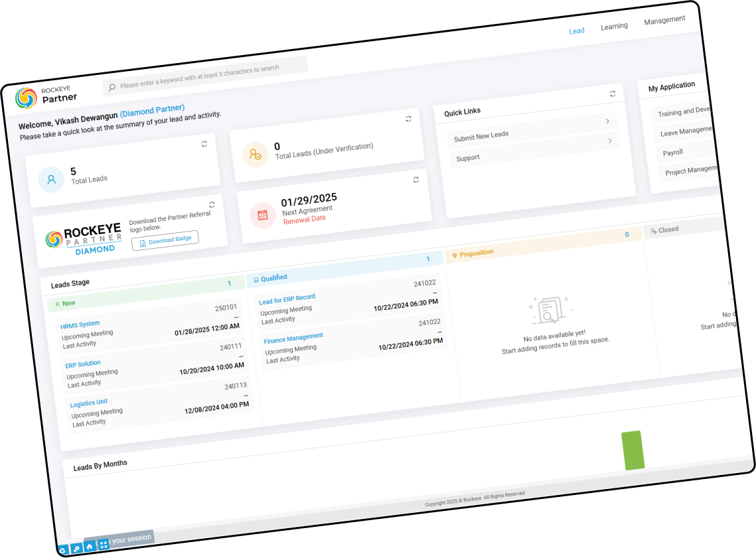Click the keyword search input field
The width and height of the screenshot is (756, 558).
[x=205, y=76]
